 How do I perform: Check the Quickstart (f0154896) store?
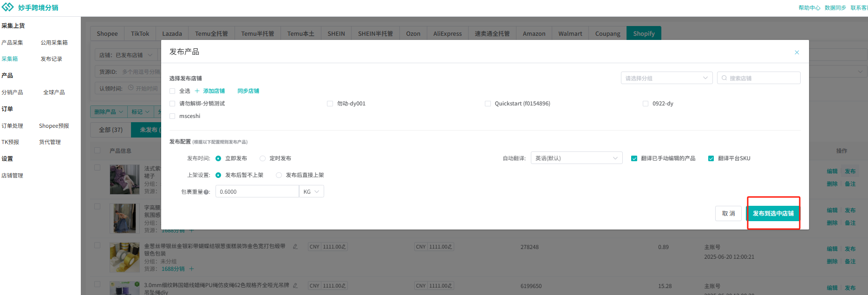coord(488,104)
